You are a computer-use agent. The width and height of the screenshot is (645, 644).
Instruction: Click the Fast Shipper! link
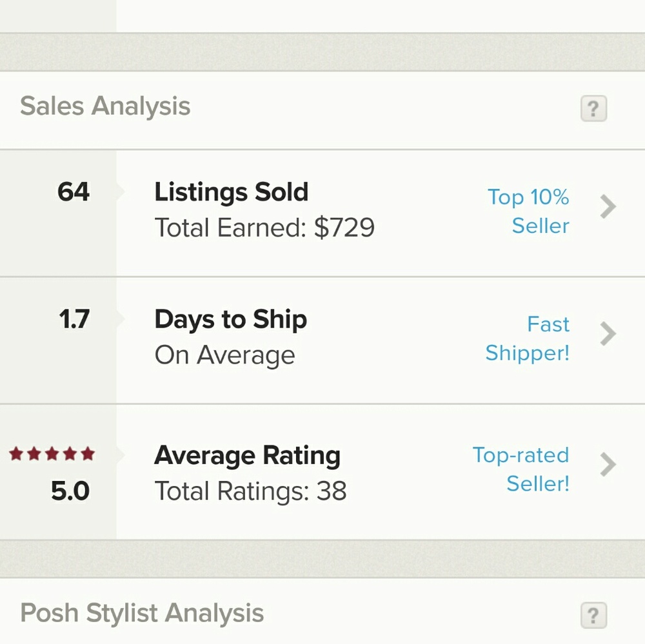click(x=528, y=338)
